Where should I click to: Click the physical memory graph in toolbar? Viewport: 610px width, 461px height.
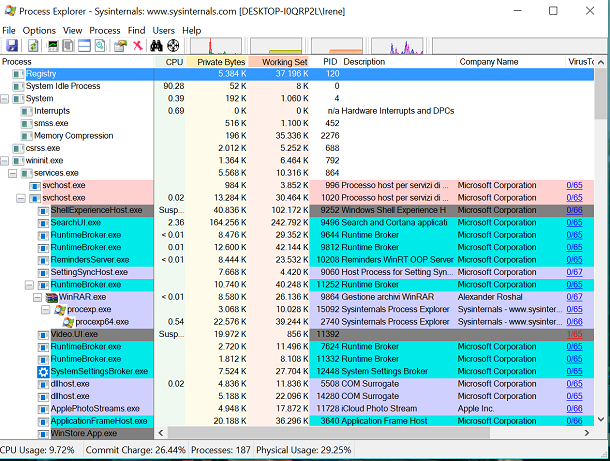337,46
